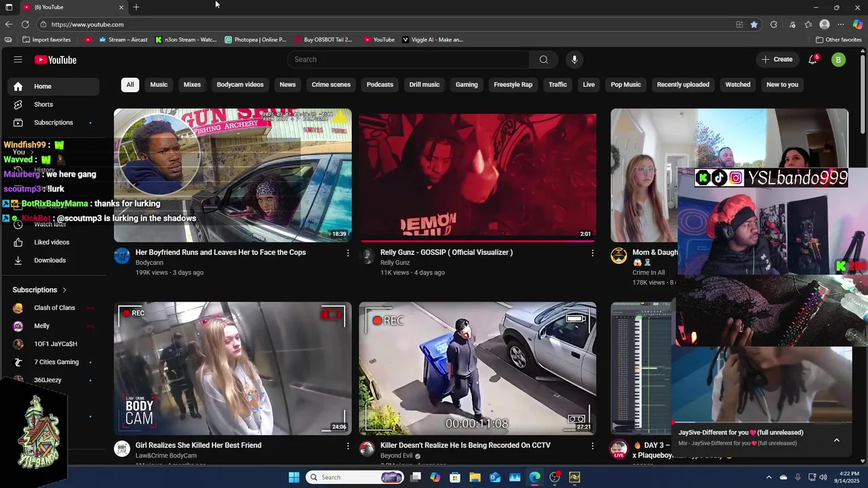Open Liked videos in the sidebar
868x488 pixels.
[53, 242]
